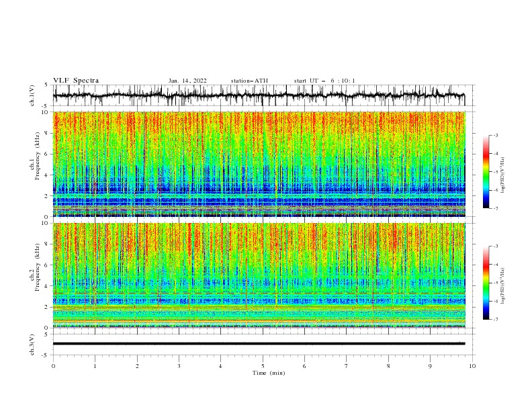Click time axis tick label "7"
The image size is (532, 411).
[347, 366]
